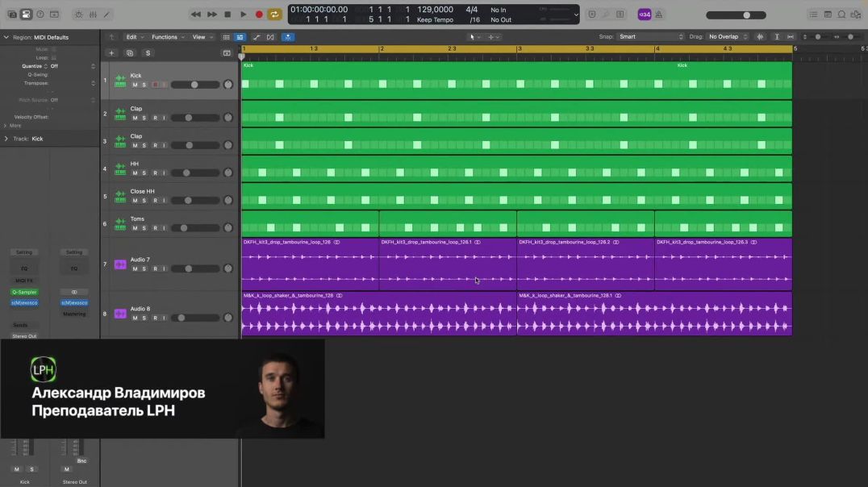Record-arm the Close HH track
Viewport: 868px width, 487px height.
pos(156,201)
